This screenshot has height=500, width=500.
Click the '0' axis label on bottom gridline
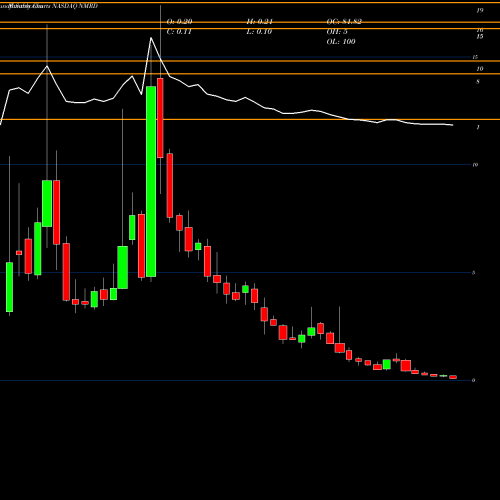click(x=473, y=380)
